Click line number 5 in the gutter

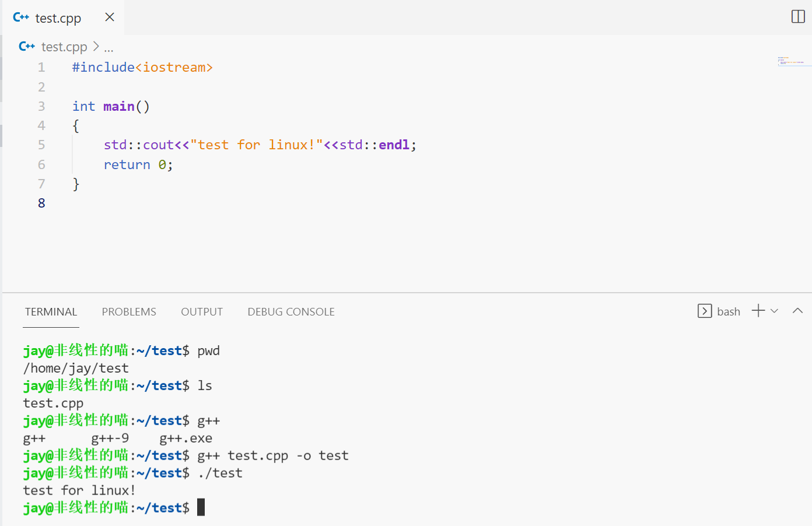click(x=41, y=145)
